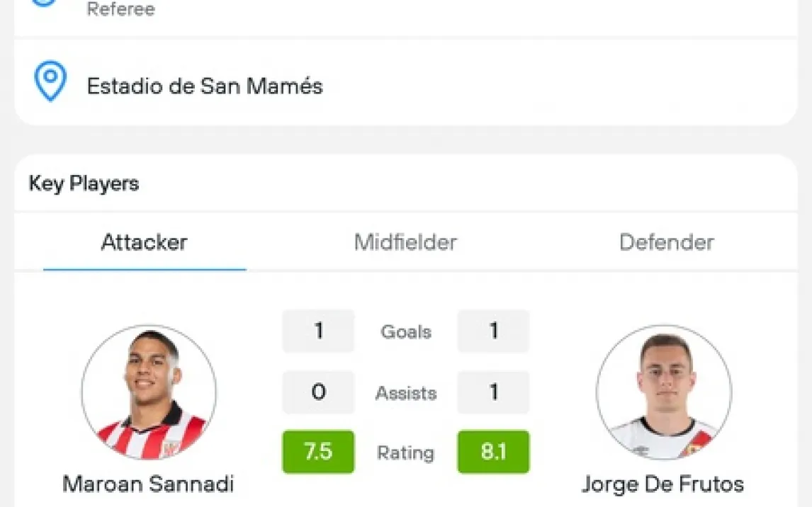Click the stadium location pin icon
This screenshot has height=507, width=812.
coord(50,81)
